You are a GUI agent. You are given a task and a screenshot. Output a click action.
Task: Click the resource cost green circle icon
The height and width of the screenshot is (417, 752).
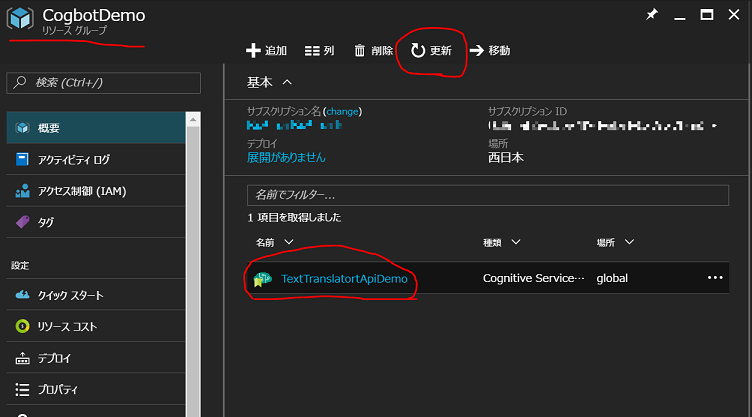(22, 326)
